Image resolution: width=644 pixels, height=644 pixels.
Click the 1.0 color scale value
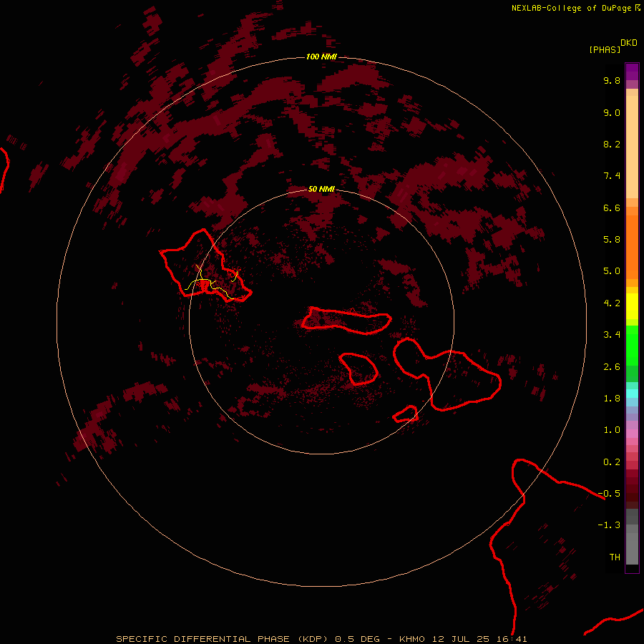(612, 430)
